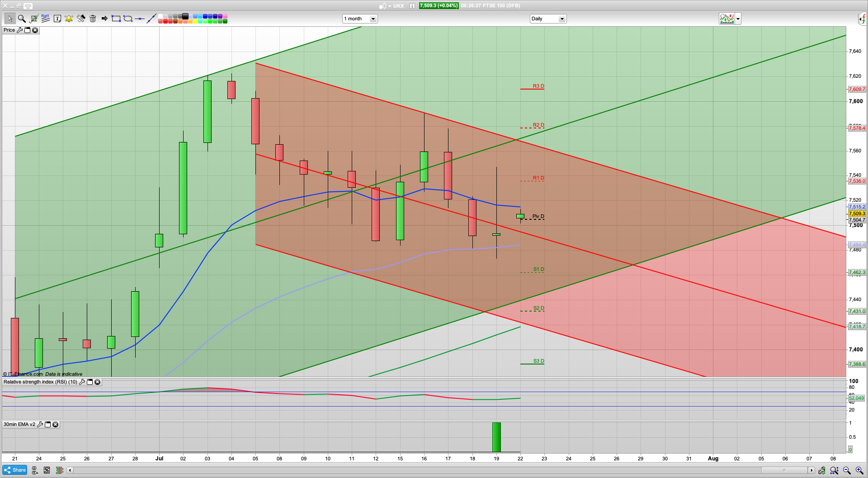Select the ellipse drawing tool

(x=128, y=19)
